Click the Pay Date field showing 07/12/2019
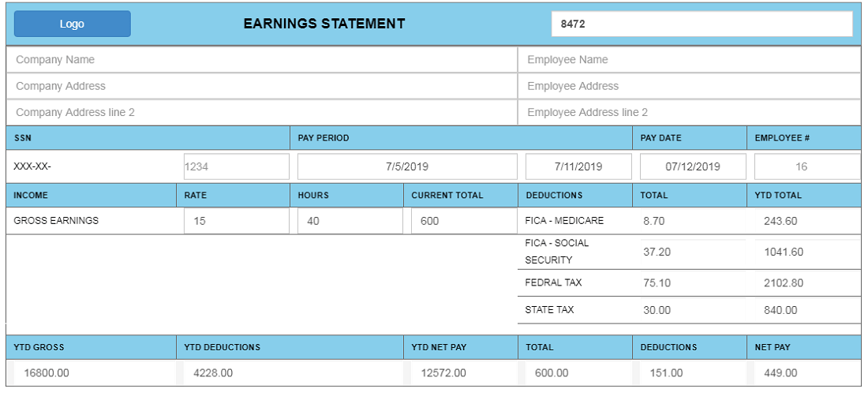The width and height of the screenshot is (868, 396). pyautogui.click(x=693, y=166)
